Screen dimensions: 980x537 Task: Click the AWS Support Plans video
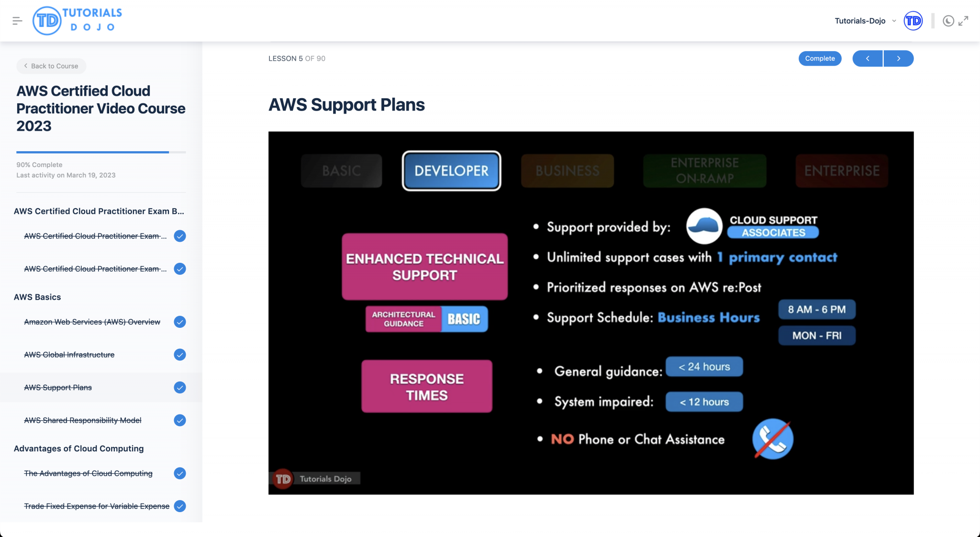[591, 313]
